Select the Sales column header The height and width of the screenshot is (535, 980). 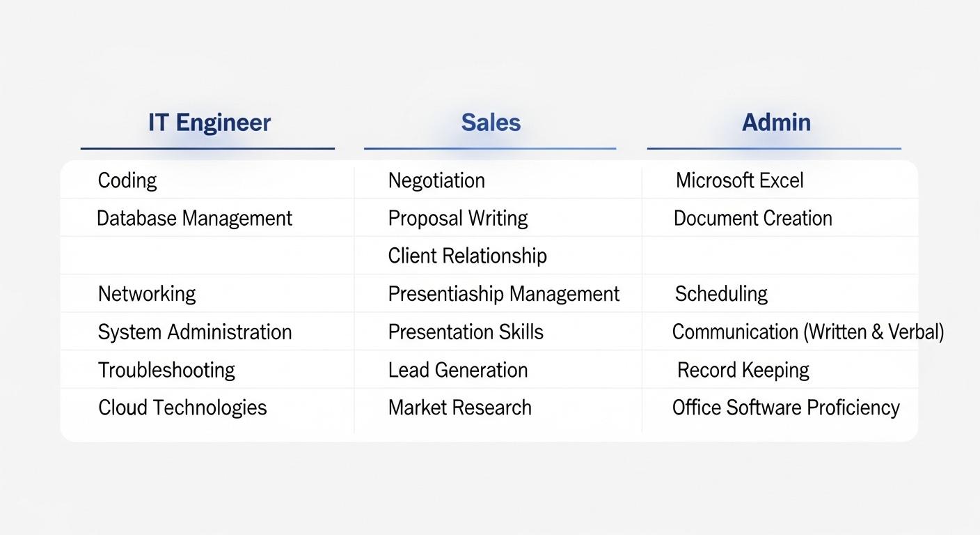coord(491,123)
